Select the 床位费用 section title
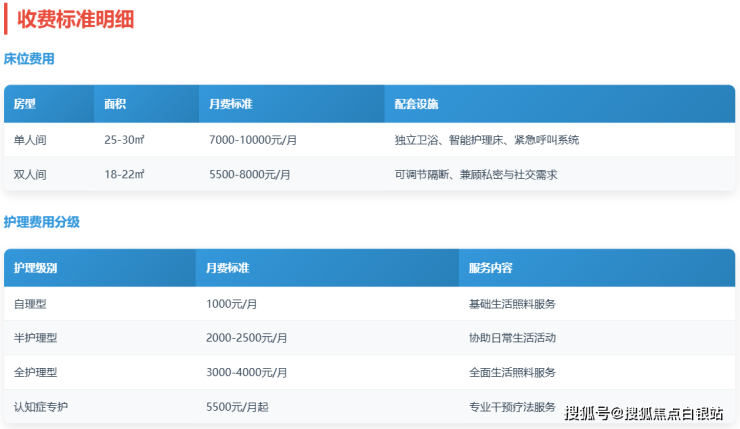This screenshot has width=740, height=429. pyautogui.click(x=29, y=59)
